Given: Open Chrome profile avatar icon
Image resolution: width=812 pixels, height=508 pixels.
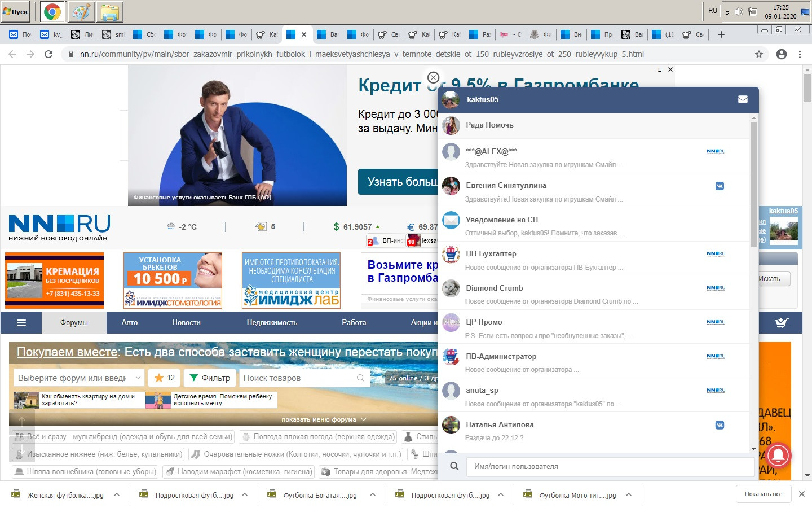Looking at the screenshot, I should 782,54.
